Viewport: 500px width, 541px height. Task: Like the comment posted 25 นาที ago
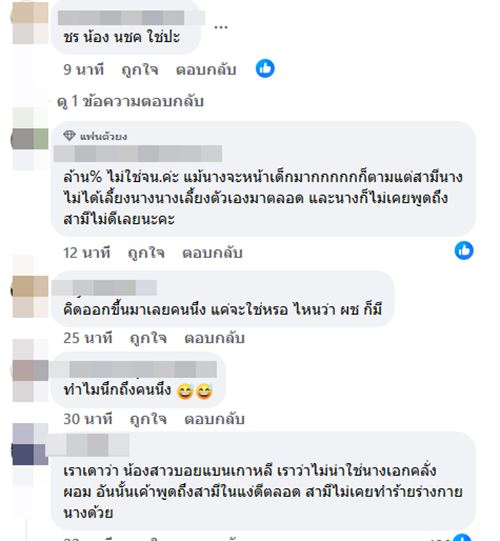coord(148,338)
